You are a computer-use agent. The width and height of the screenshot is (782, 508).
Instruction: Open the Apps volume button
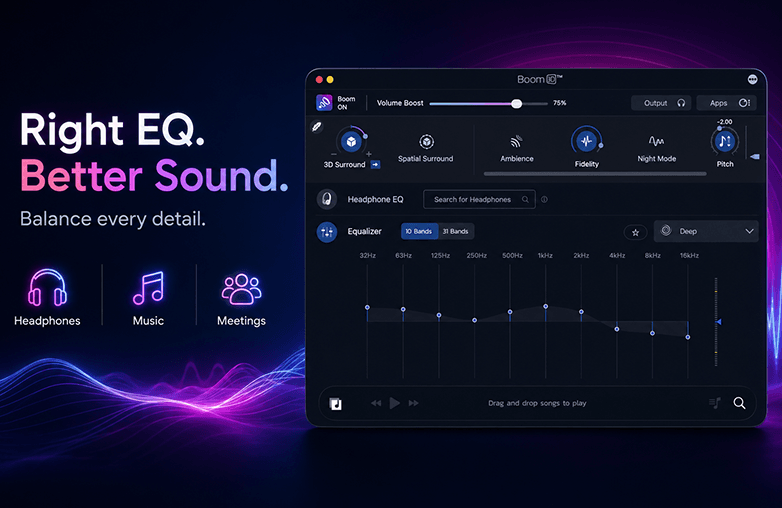pyautogui.click(x=727, y=103)
